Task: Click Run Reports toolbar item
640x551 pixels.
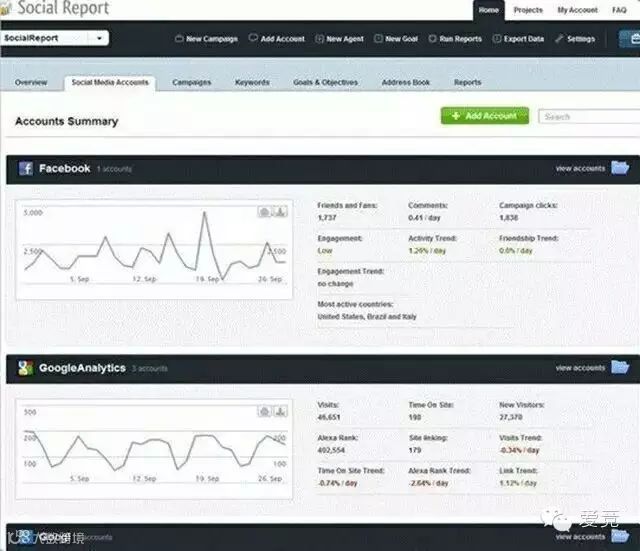Action: pyautogui.click(x=455, y=39)
